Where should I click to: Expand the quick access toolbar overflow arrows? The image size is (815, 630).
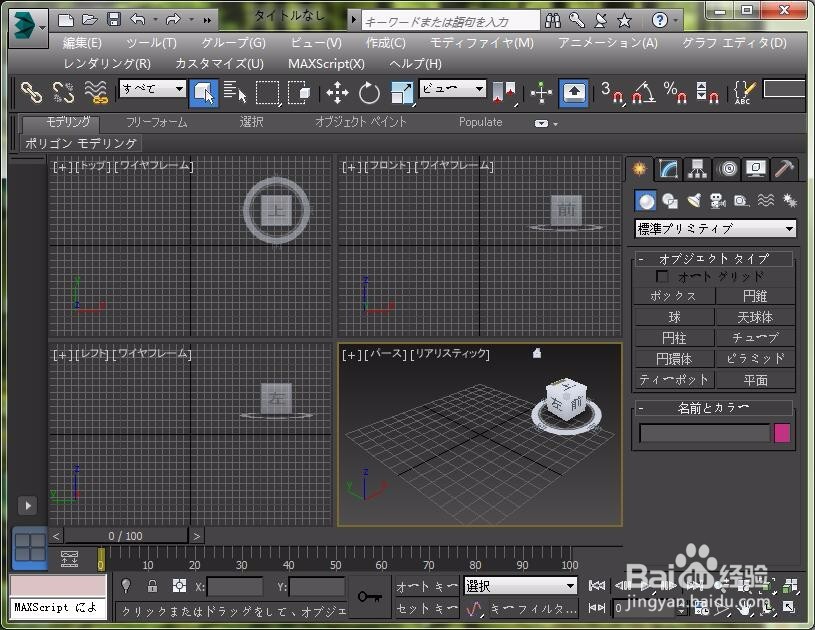point(207,20)
